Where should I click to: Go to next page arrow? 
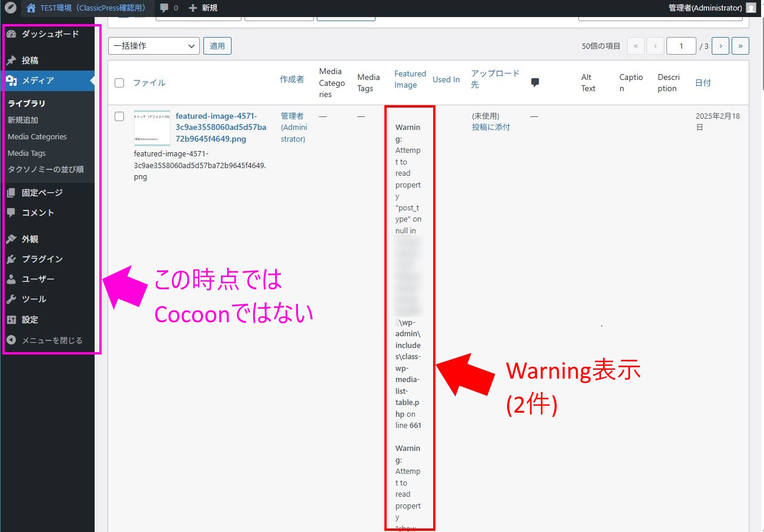pyautogui.click(x=720, y=46)
